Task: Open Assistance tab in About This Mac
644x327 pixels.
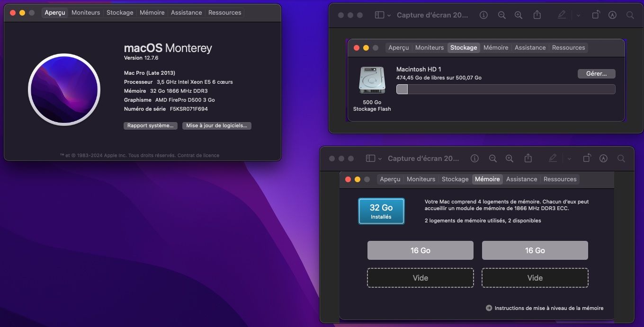Action: pyautogui.click(x=187, y=13)
